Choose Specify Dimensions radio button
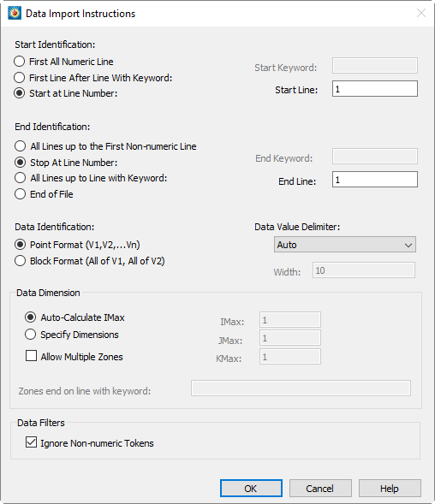The height and width of the screenshot is (504, 435). (30, 335)
